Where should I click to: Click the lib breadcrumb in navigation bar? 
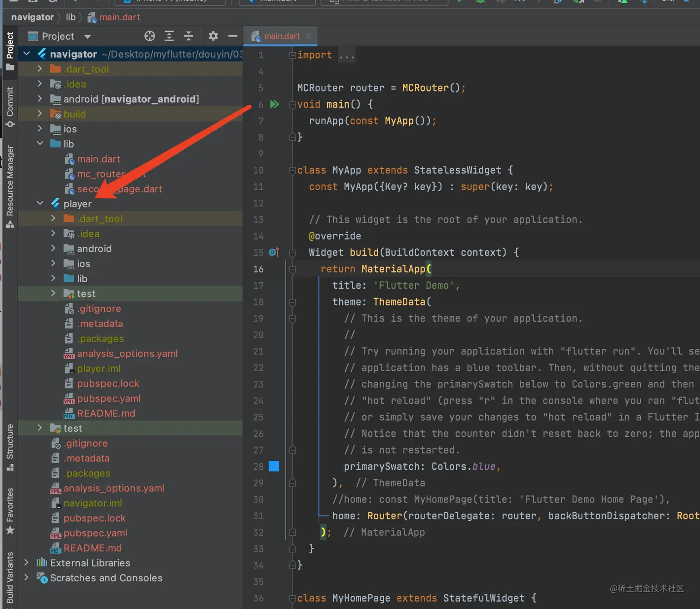click(70, 17)
